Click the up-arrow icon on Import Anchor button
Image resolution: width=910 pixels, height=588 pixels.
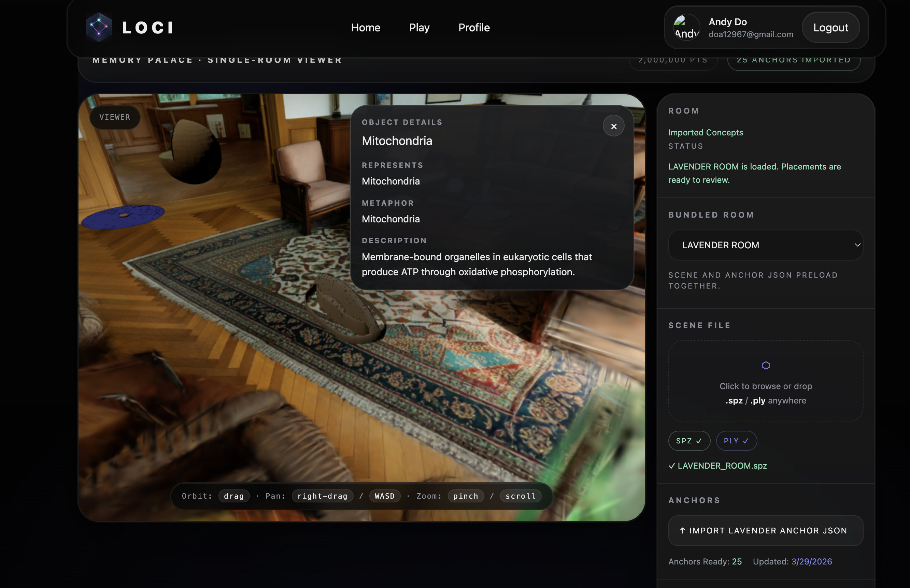point(682,530)
